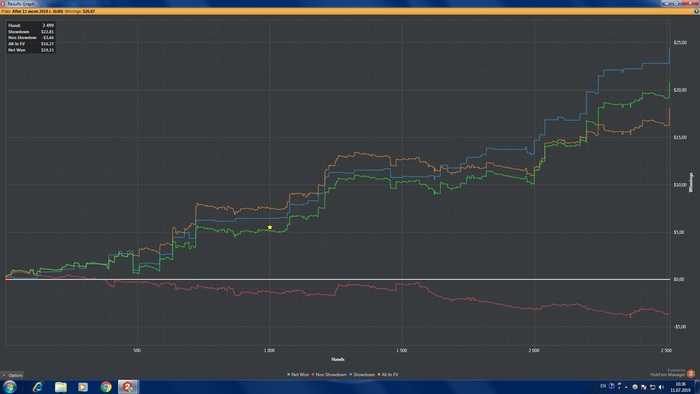Expand the Options panel at bottom left

coord(12,375)
